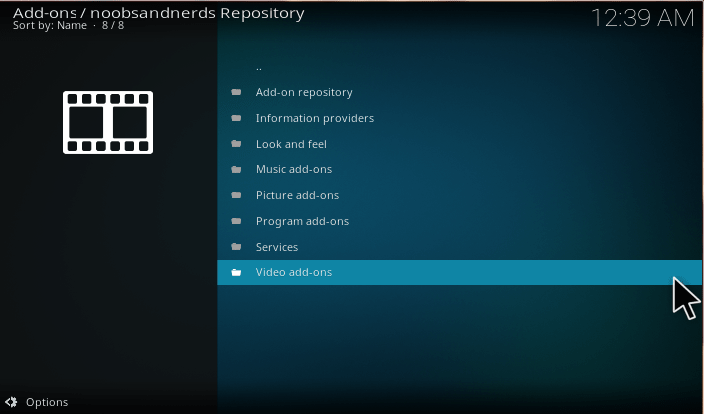
Task: Click the film strip category thumbnail
Action: [108, 123]
